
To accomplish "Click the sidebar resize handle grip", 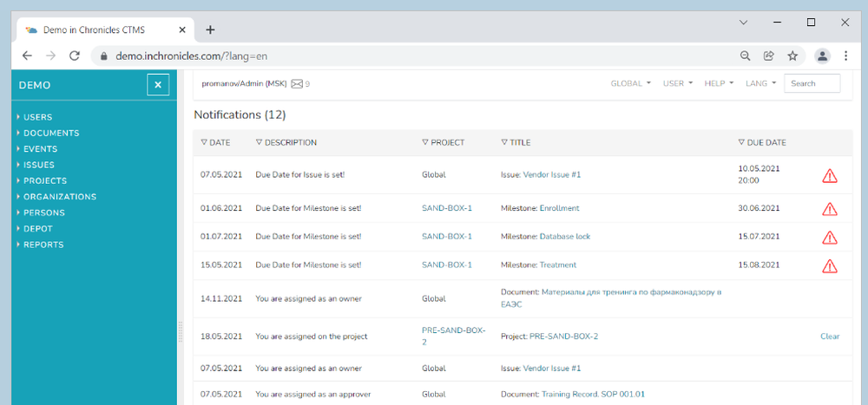I will tap(180, 332).
